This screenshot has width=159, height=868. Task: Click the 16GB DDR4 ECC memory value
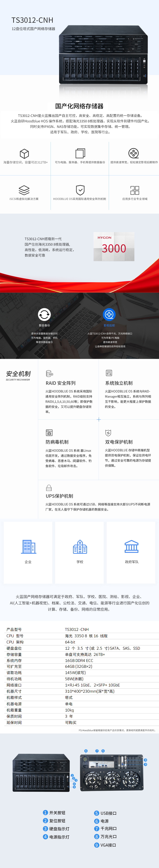(x=79, y=661)
